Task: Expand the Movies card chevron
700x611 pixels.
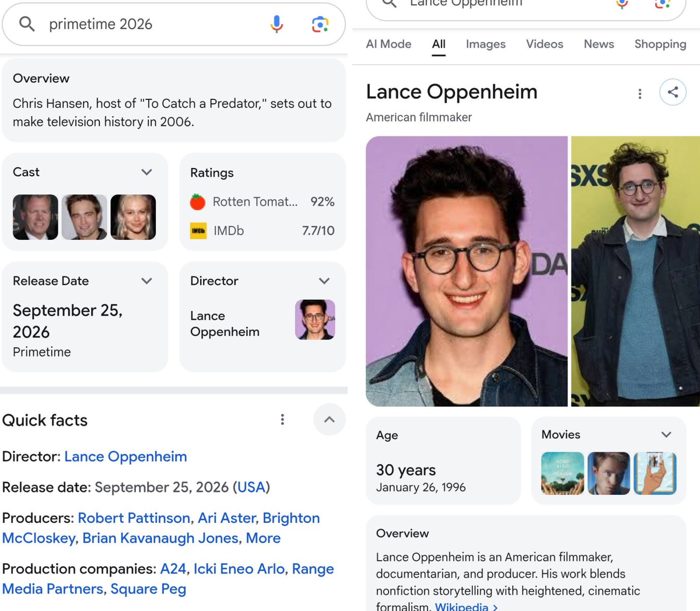Action: [666, 435]
